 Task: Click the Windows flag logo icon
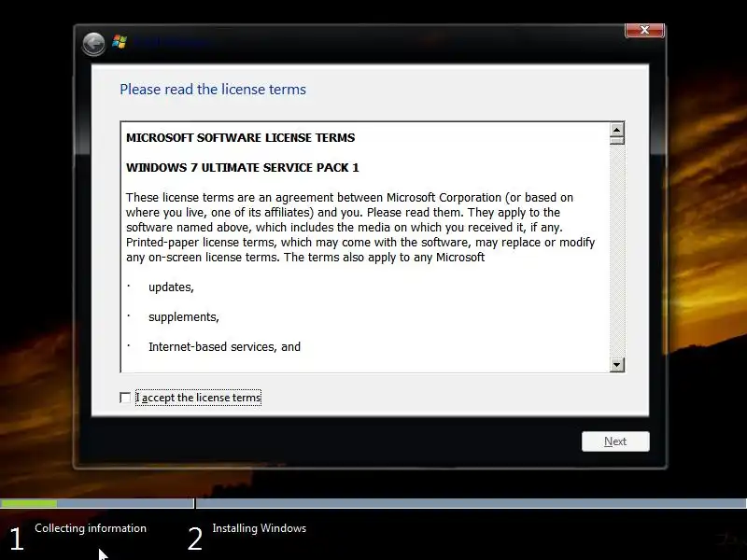point(120,42)
